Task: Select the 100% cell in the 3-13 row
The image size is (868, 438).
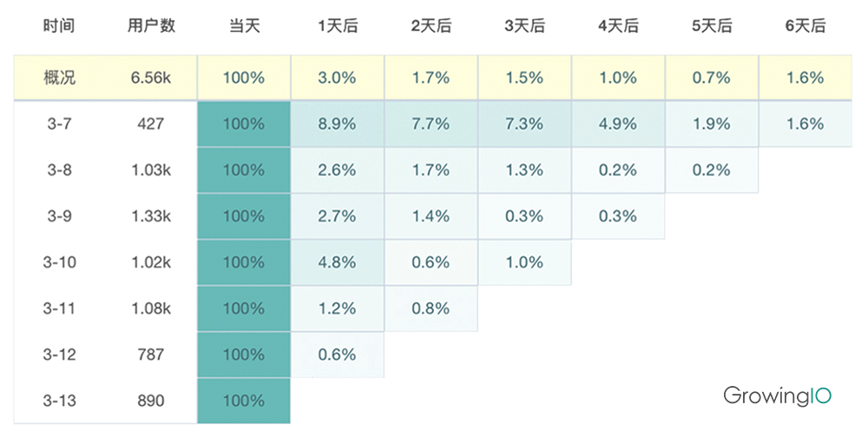Action: point(243,401)
